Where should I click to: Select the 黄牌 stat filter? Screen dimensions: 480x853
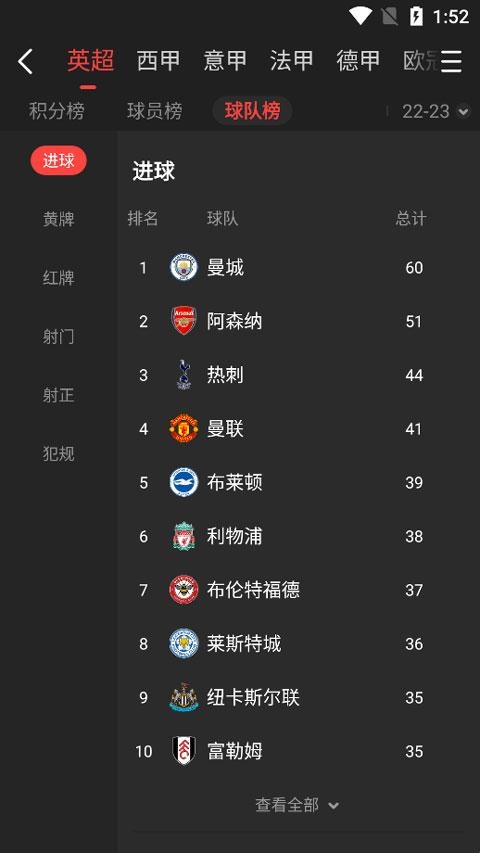(x=58, y=219)
